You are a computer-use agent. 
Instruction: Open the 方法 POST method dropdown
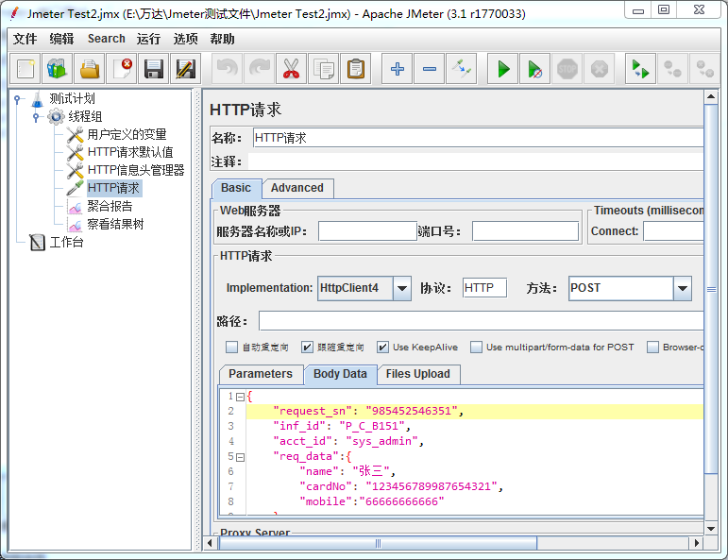(682, 288)
